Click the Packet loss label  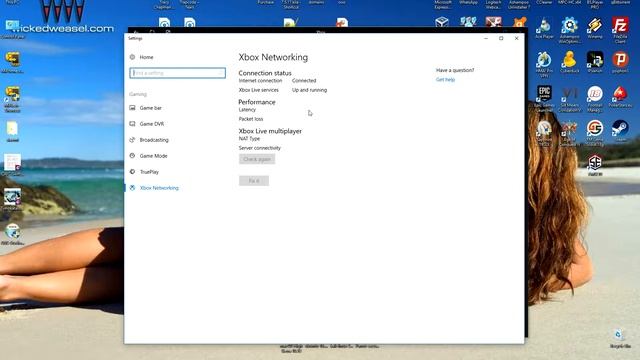[x=251, y=119]
